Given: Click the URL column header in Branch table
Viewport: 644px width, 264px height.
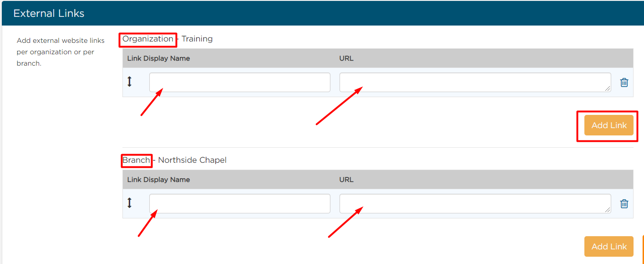Looking at the screenshot, I should 346,180.
